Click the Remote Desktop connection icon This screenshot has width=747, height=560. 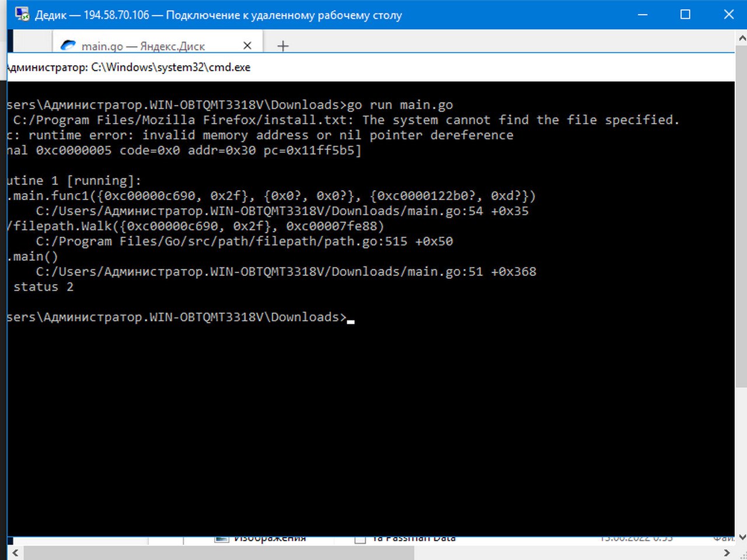(22, 14)
